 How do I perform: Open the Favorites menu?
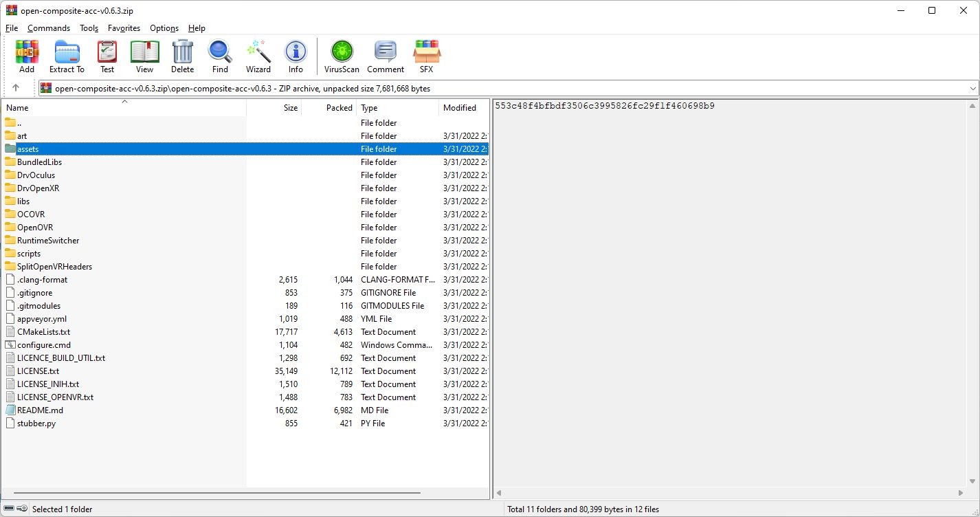click(x=124, y=28)
